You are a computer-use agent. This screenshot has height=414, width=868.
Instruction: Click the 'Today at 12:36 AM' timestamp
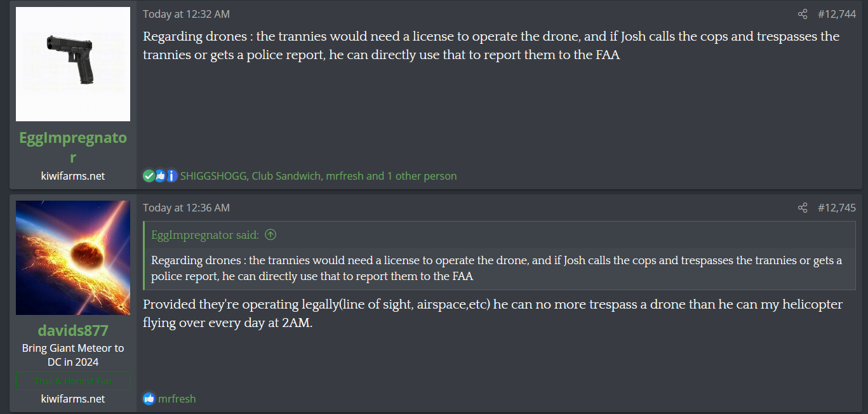click(x=186, y=208)
